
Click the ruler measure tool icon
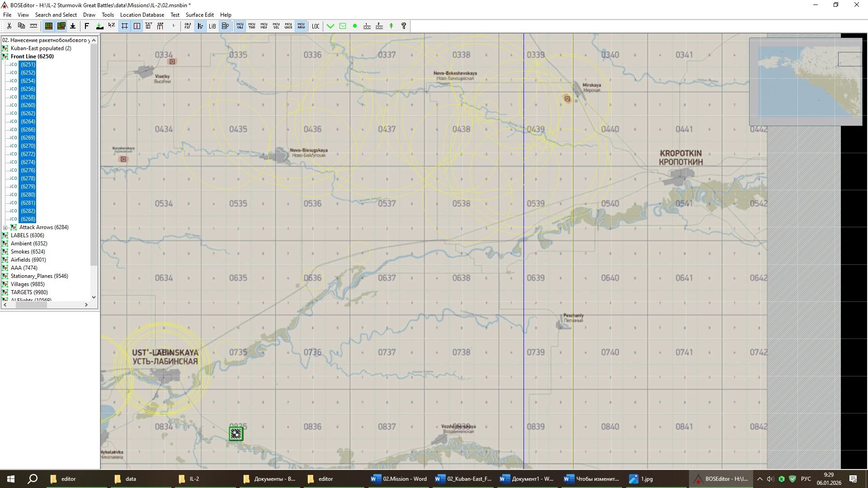click(33, 26)
